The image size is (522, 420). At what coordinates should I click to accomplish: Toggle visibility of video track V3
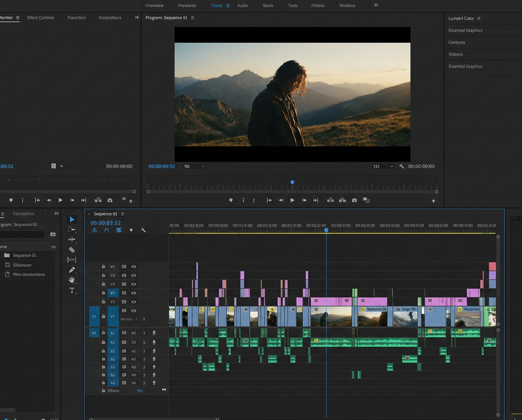coord(134,284)
